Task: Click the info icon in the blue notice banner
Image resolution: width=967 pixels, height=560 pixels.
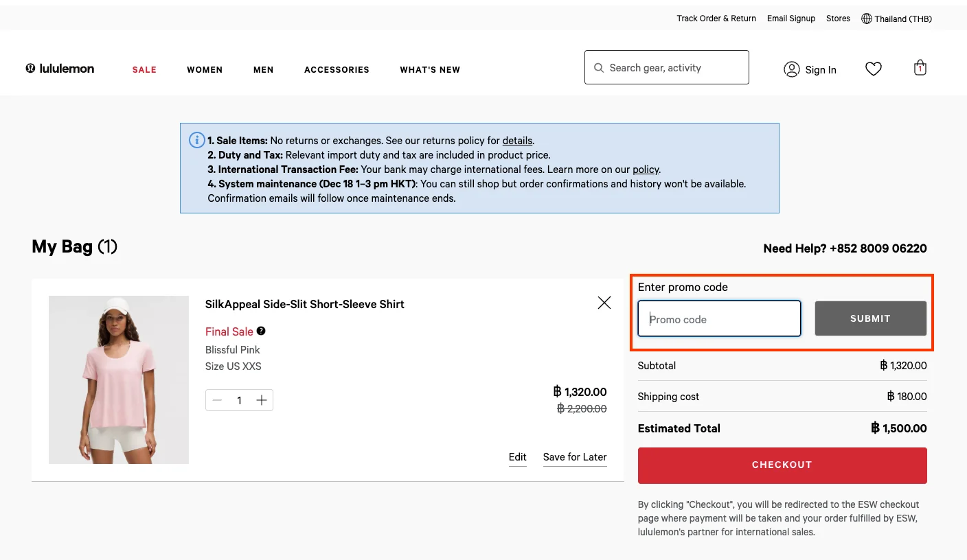Action: 196,139
